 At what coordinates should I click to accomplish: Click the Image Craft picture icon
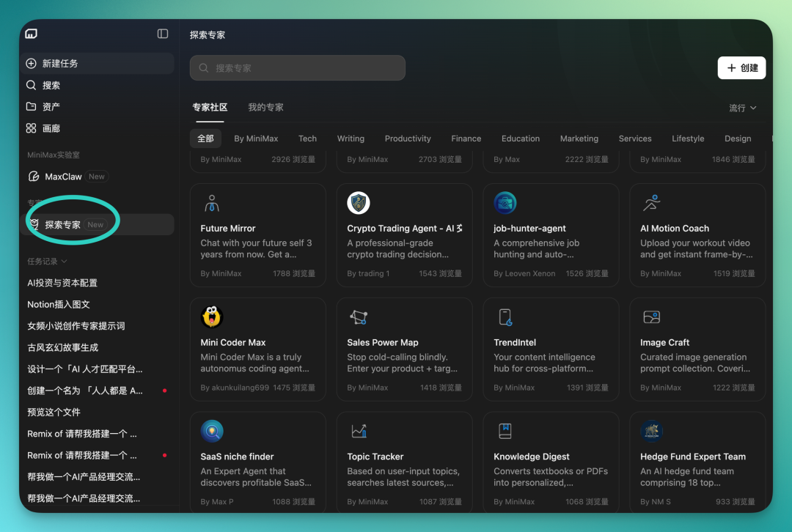click(x=652, y=317)
